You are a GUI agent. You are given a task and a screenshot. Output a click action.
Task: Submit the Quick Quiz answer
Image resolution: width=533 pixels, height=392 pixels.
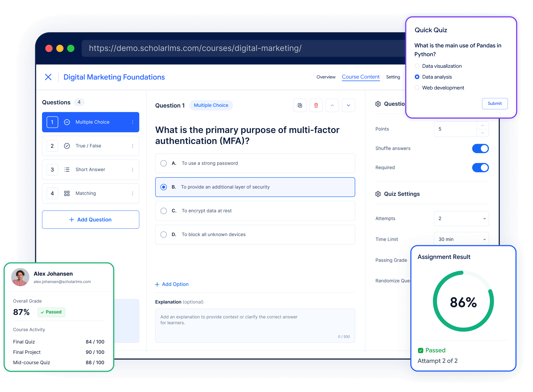(495, 104)
